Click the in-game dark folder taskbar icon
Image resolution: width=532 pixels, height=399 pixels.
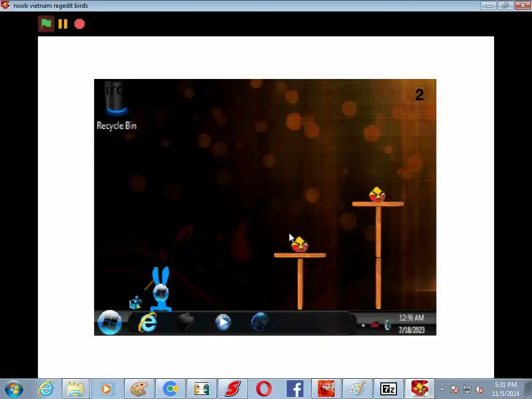185,322
